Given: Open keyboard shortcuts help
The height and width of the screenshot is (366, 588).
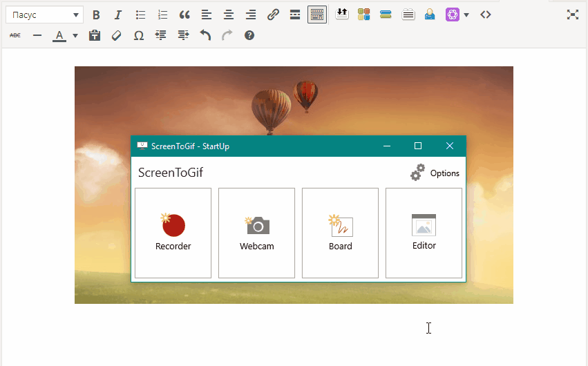Looking at the screenshot, I should point(249,36).
